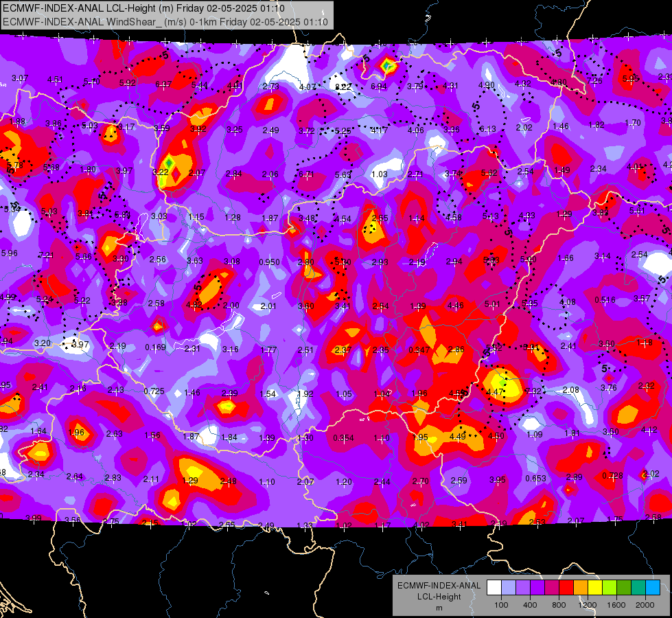
Task: Click the wind shear value 0.169
Action: 155,347
